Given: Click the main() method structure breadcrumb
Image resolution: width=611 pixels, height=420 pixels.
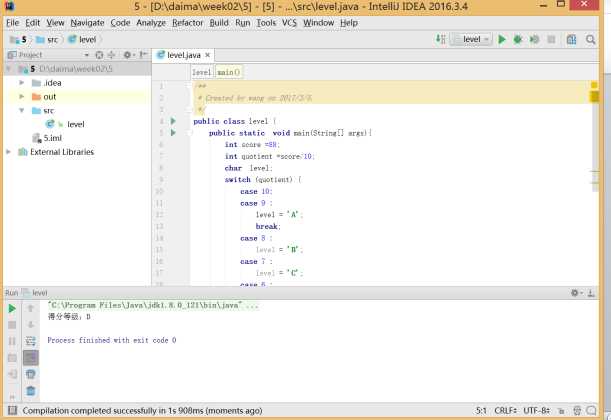Looking at the screenshot, I should click(x=228, y=72).
